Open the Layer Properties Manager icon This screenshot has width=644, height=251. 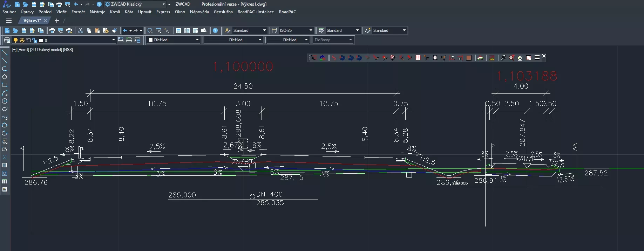click(7, 40)
